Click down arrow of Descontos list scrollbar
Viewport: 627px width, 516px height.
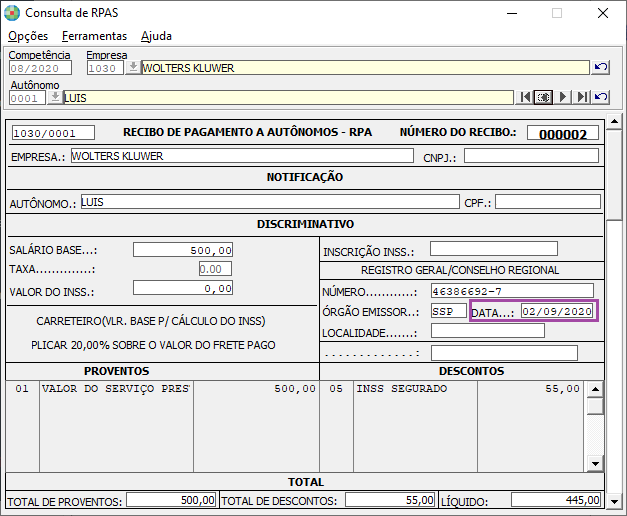point(595,464)
